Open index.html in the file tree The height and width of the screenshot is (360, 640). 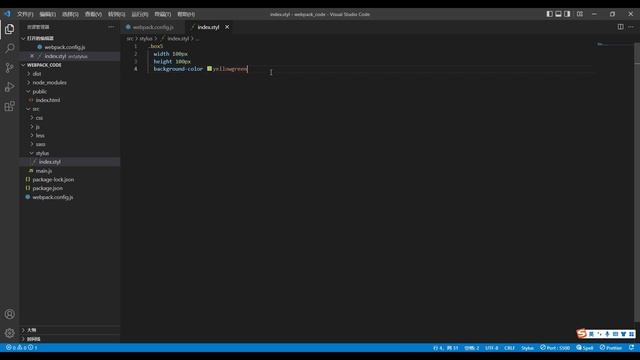pyautogui.click(x=48, y=100)
